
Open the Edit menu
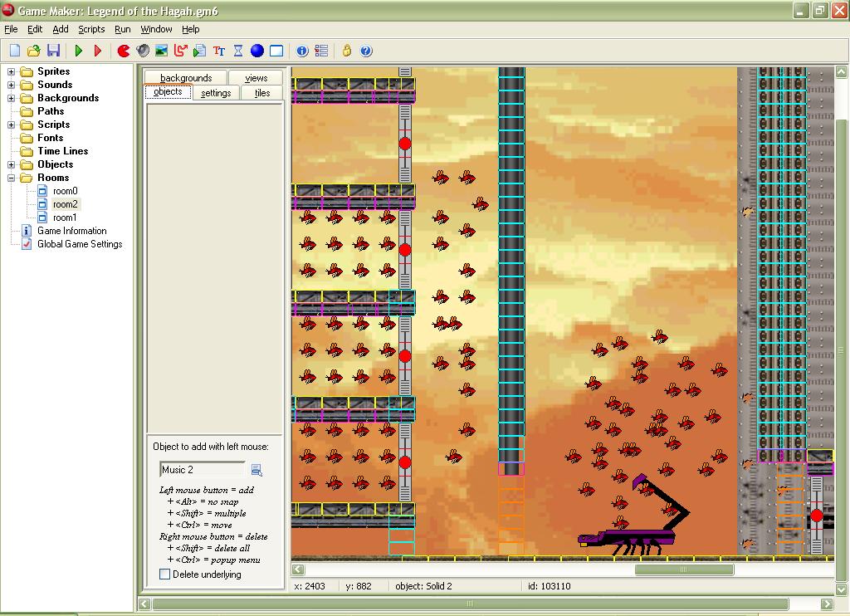(35, 29)
